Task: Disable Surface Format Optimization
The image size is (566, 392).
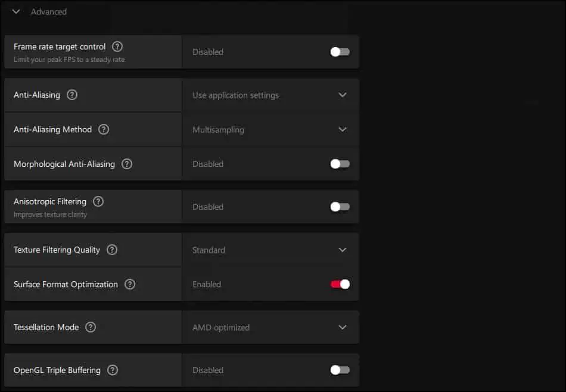Action: click(340, 284)
